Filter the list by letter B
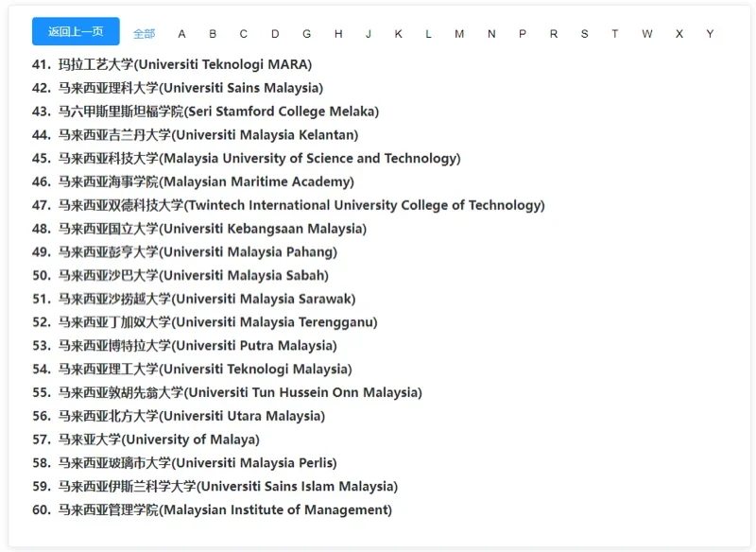Screen dimensions: 756x552 213,34
